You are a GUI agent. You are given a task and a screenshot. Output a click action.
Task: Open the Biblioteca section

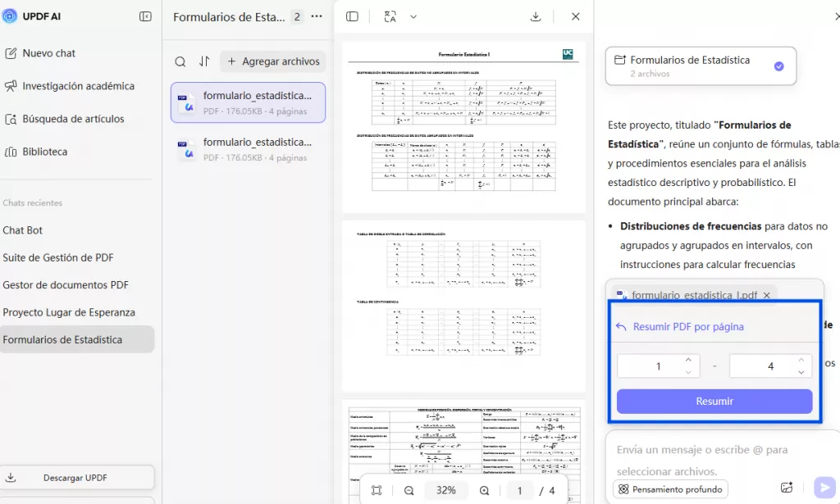(36, 152)
